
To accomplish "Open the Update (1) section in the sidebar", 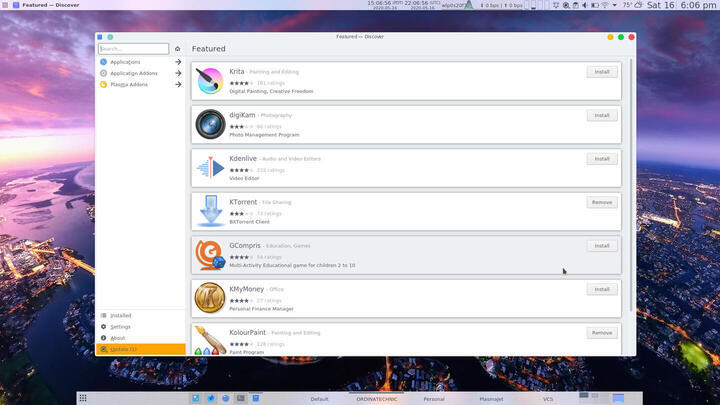I will (x=141, y=349).
